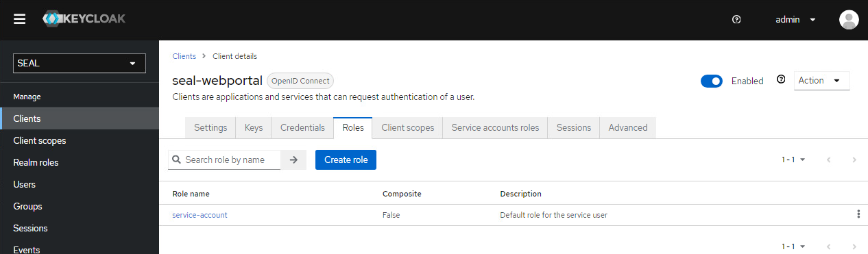The height and width of the screenshot is (254, 868).
Task: Open the help icon in header
Action: [736, 20]
